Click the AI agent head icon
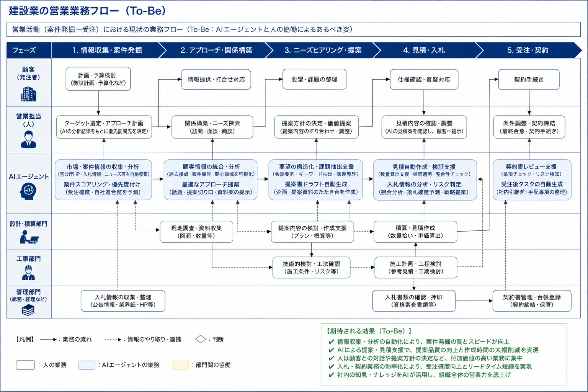 click(28, 191)
